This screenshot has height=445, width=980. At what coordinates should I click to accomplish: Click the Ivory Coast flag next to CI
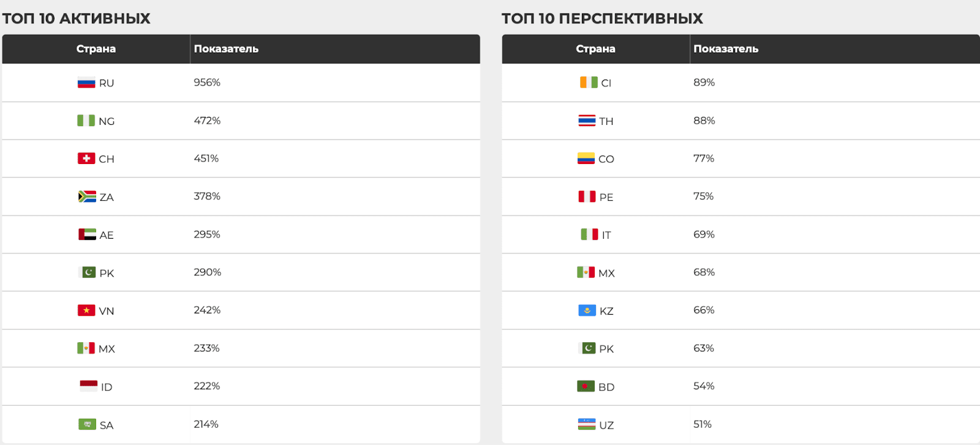click(589, 82)
